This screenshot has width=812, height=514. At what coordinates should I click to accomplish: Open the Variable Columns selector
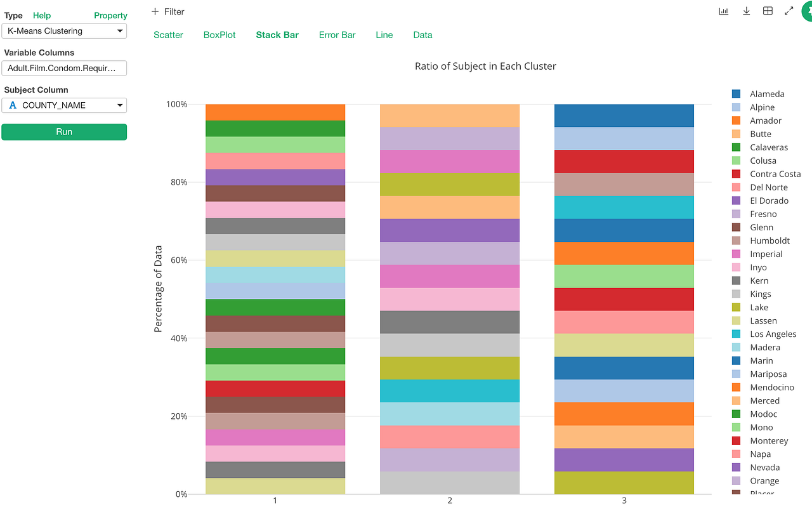pos(64,68)
